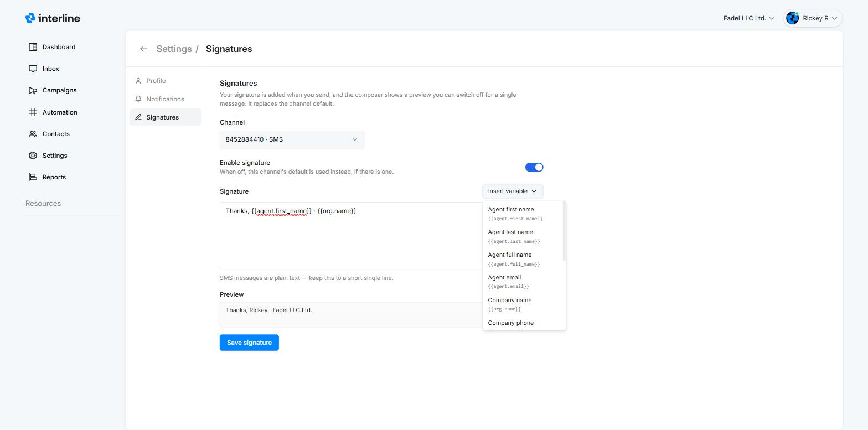Open the Rickey R user menu chevron
868x430 pixels.
835,18
